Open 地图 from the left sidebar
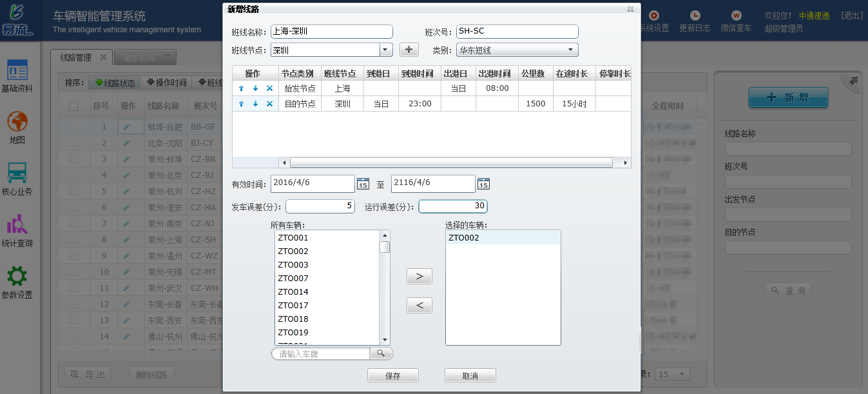Image resolution: width=868 pixels, height=394 pixels. (17, 127)
